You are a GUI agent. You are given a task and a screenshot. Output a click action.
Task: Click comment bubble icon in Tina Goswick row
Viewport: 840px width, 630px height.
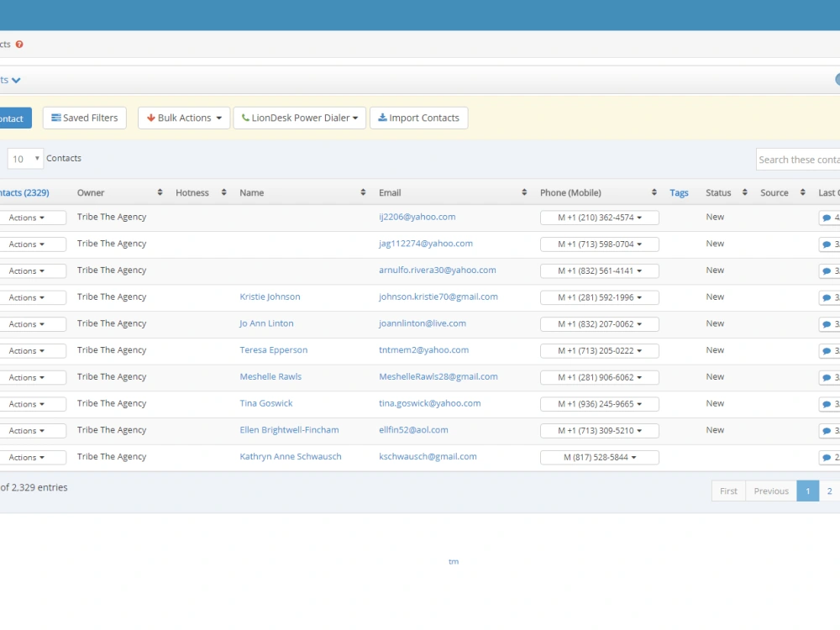(827, 404)
